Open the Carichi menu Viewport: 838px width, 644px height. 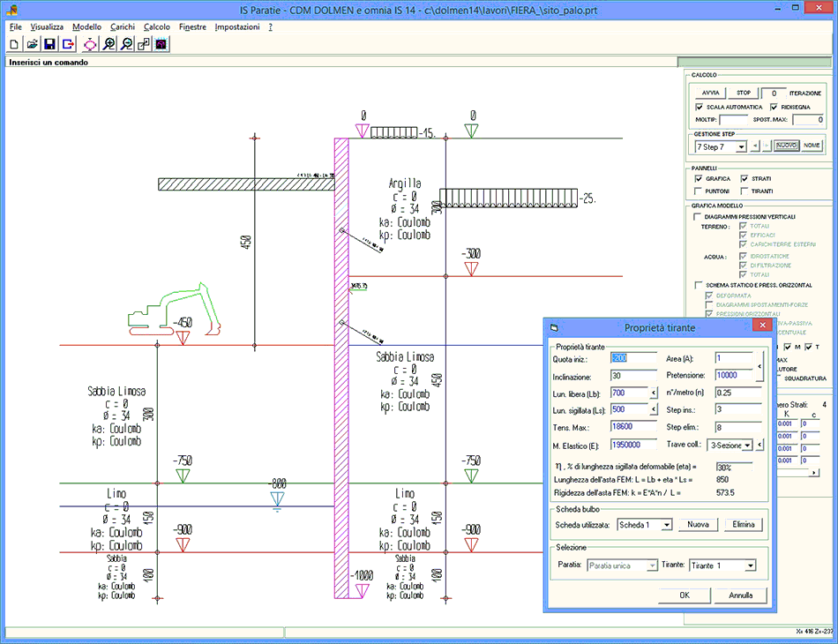tap(122, 27)
